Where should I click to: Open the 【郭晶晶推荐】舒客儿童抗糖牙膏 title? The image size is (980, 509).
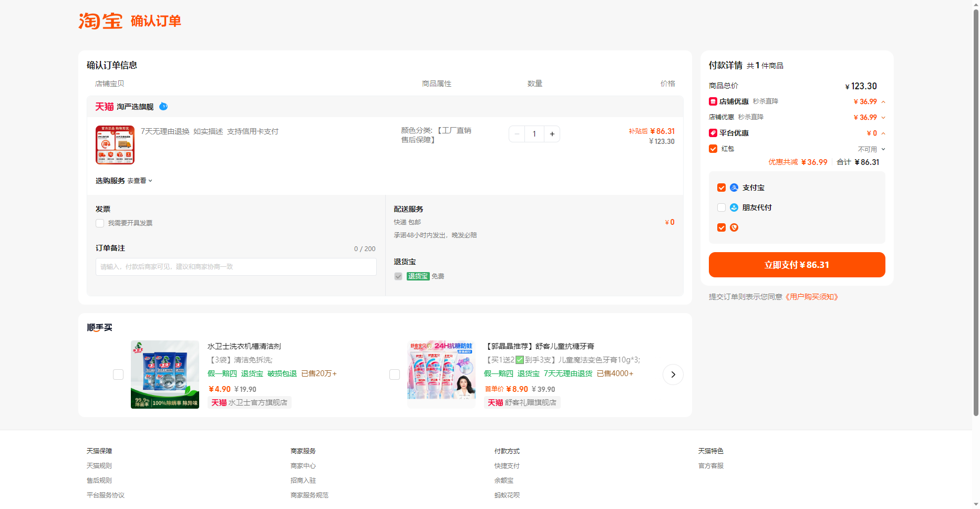[539, 346]
